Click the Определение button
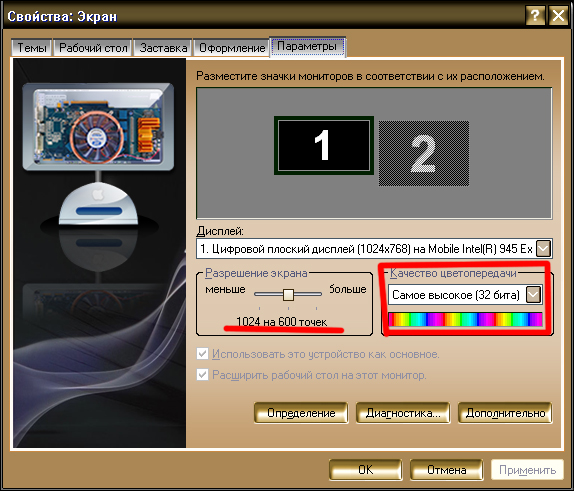 (301, 413)
